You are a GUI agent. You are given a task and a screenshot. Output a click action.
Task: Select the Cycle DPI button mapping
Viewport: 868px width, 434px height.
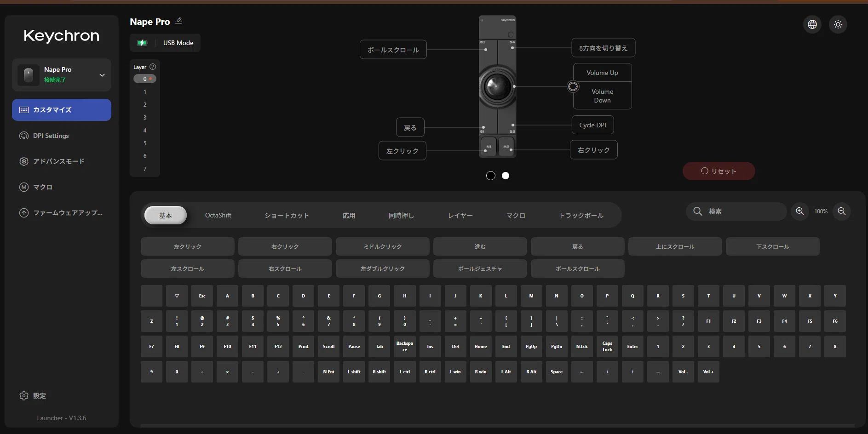coord(592,125)
